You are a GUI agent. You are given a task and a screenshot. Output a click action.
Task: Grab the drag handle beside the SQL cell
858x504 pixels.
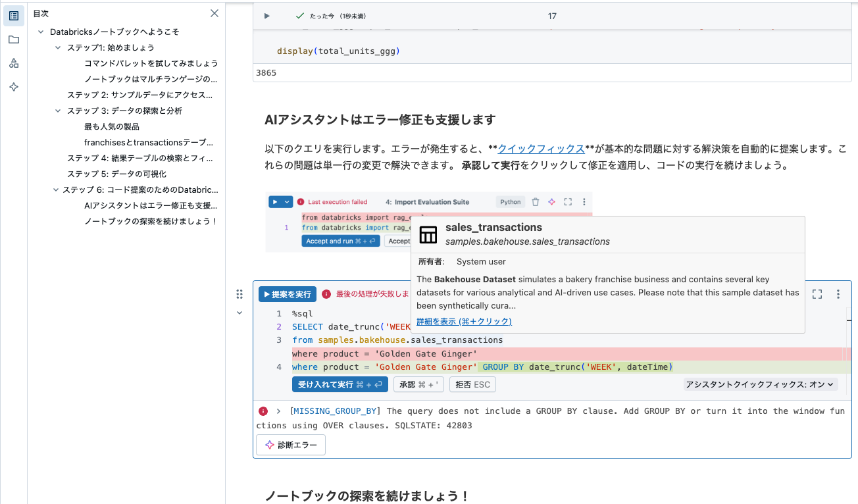[240, 294]
